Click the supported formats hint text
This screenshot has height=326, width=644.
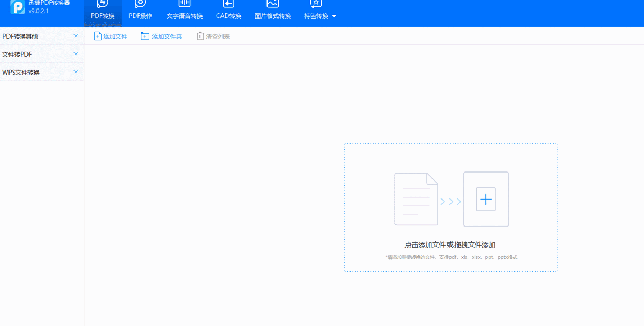451,257
